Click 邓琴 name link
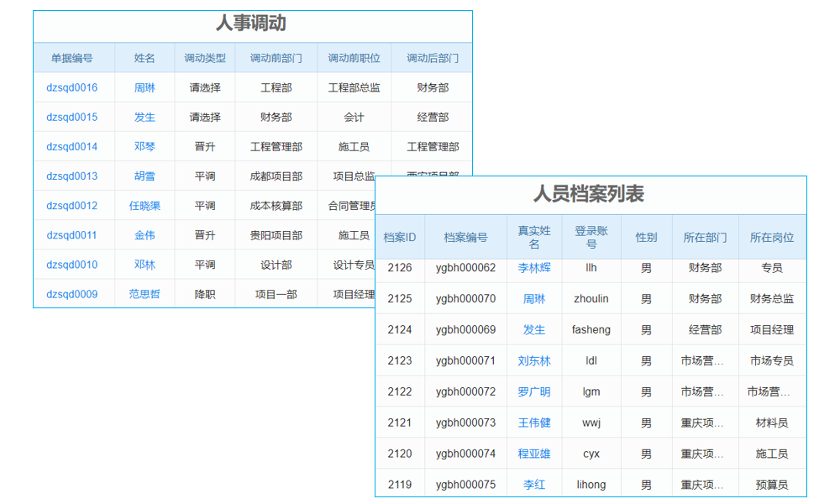Viewport: 840px width, 504px height. [144, 146]
